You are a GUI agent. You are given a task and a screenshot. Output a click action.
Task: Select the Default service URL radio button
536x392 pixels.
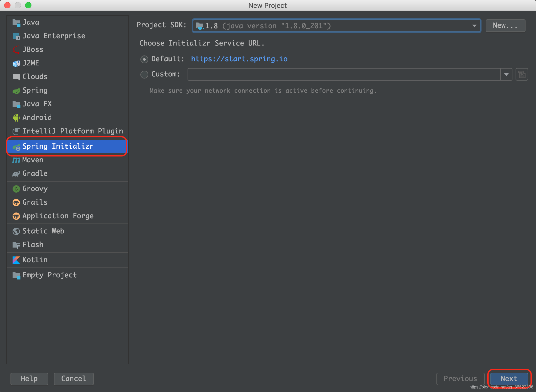144,59
